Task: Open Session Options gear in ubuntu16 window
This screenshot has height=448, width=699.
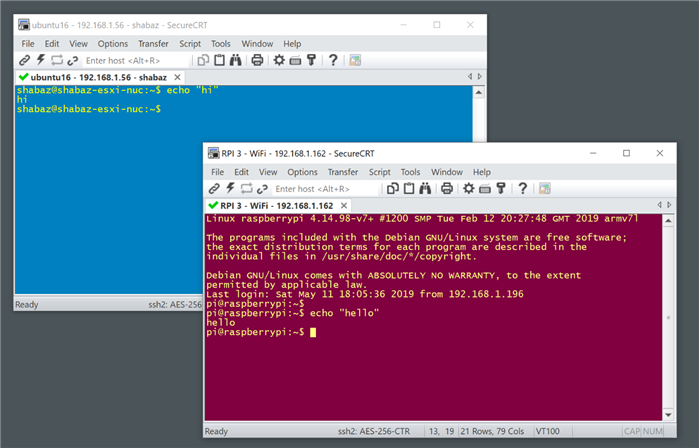Action: coord(279,60)
